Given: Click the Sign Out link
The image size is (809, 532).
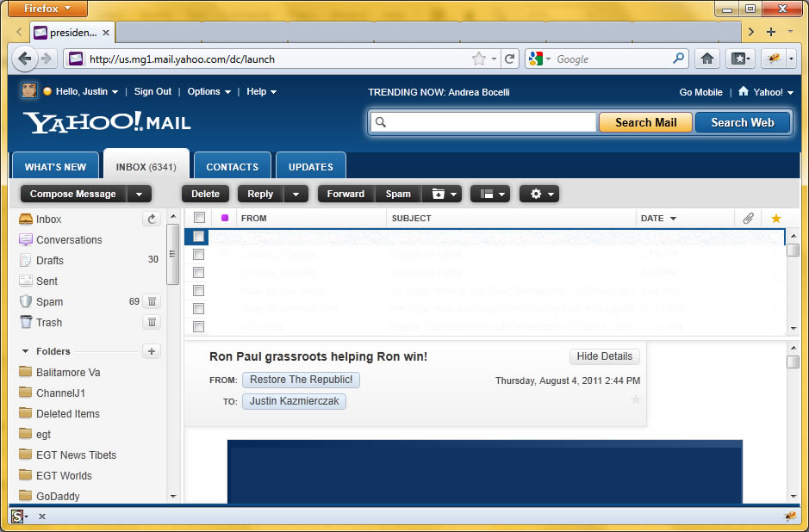Looking at the screenshot, I should pyautogui.click(x=152, y=91).
